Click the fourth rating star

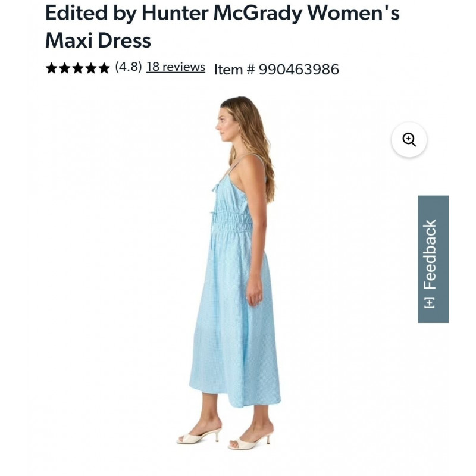coord(91,68)
